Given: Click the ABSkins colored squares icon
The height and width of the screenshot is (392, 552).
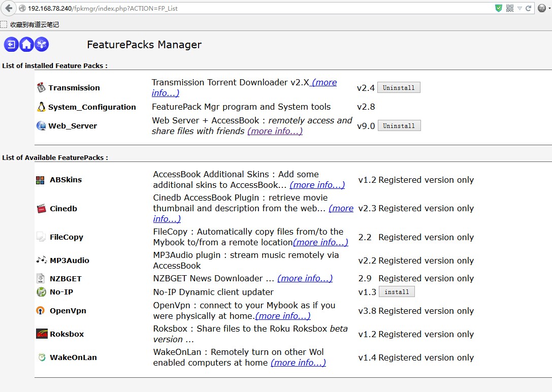Looking at the screenshot, I should click(x=40, y=180).
